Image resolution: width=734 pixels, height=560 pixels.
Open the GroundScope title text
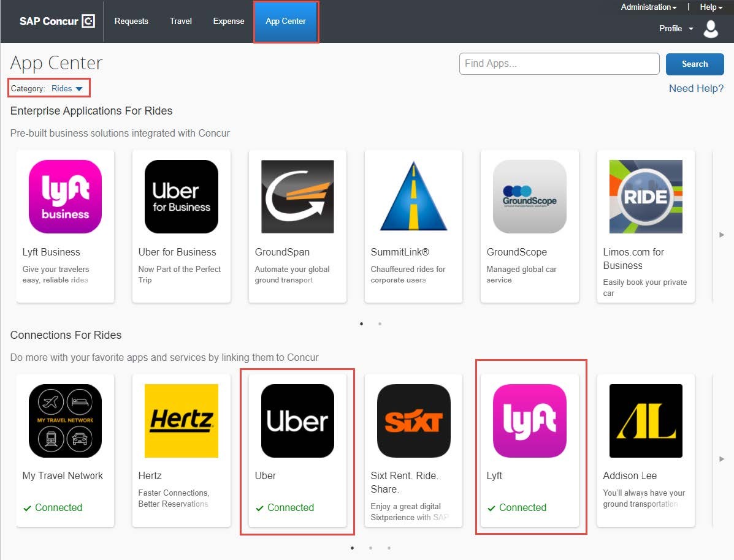pos(516,252)
